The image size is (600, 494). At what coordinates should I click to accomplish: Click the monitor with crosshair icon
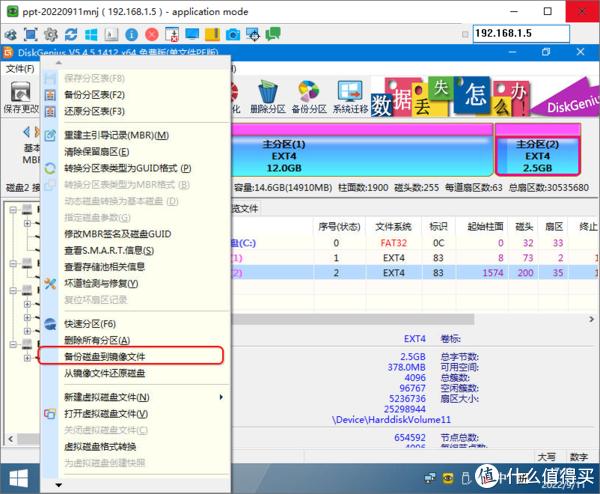pyautogui.click(x=253, y=34)
